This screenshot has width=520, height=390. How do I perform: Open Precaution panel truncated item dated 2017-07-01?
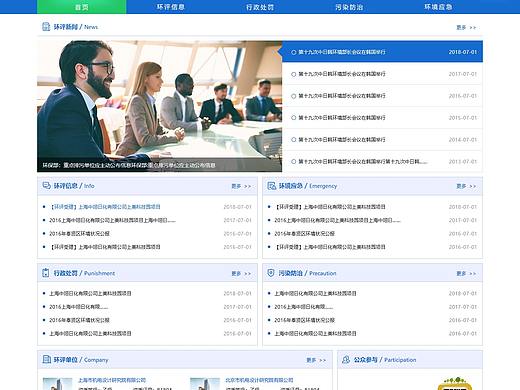click(304, 307)
